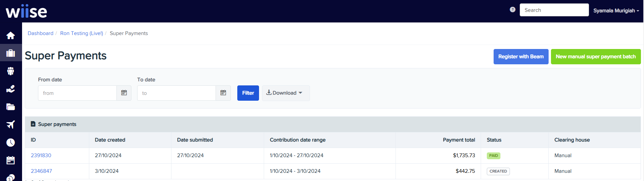
Task: Click the airplane leave icon
Action: coord(11,125)
